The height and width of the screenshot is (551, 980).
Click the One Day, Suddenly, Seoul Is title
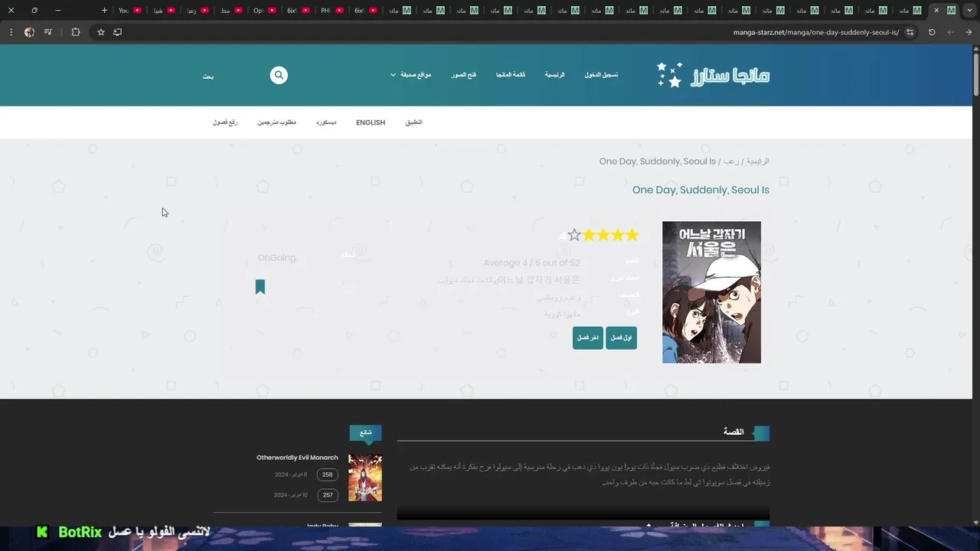[x=701, y=190]
